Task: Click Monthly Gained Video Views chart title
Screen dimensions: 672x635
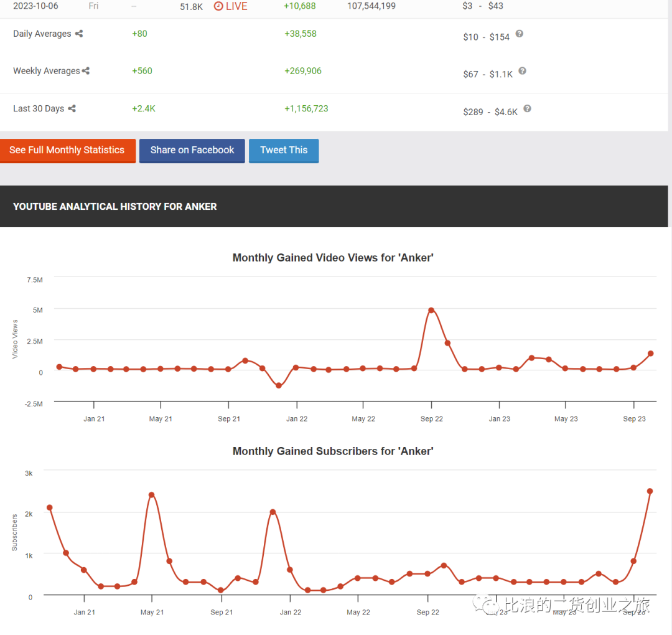Action: click(x=333, y=258)
